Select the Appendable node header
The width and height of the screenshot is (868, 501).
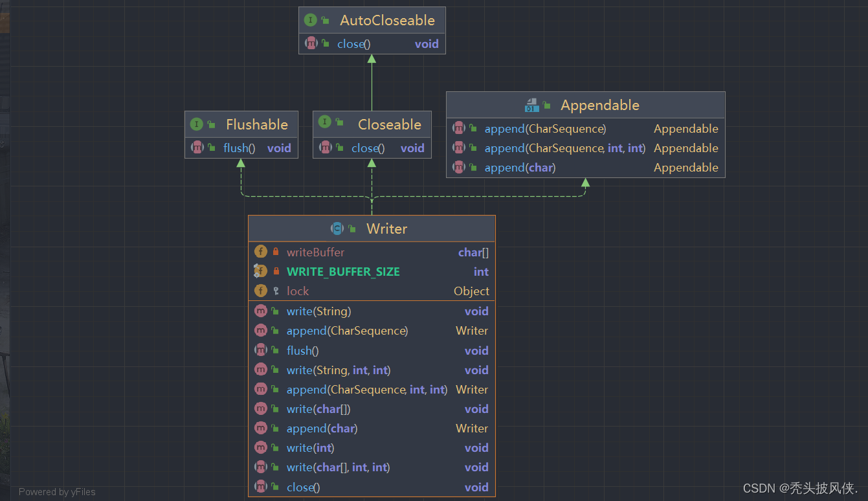(586, 105)
